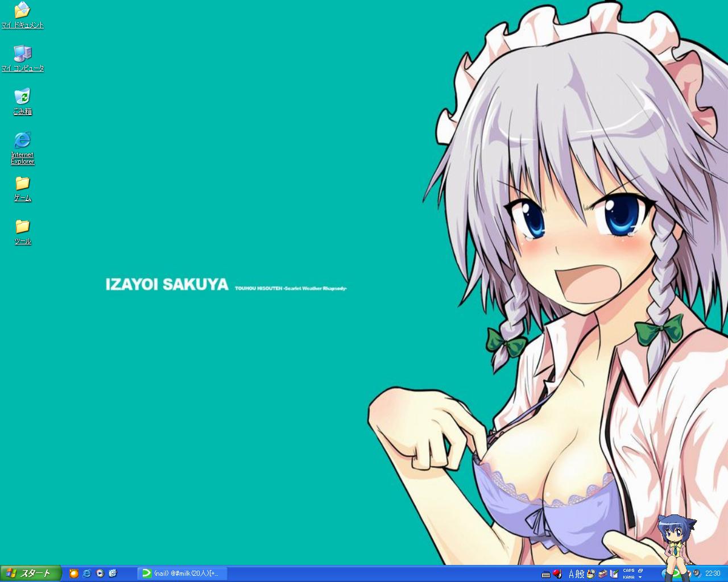Click the 22:30 system clock
The image size is (728, 582).
(x=713, y=573)
